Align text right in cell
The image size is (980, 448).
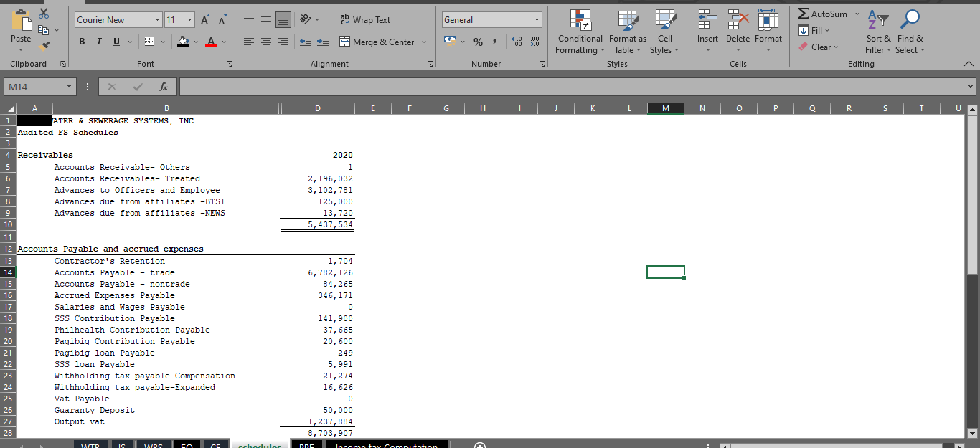point(283,42)
